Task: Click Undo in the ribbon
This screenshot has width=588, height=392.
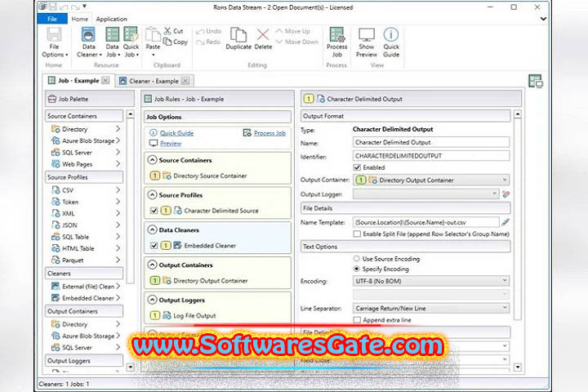Action: (209, 31)
